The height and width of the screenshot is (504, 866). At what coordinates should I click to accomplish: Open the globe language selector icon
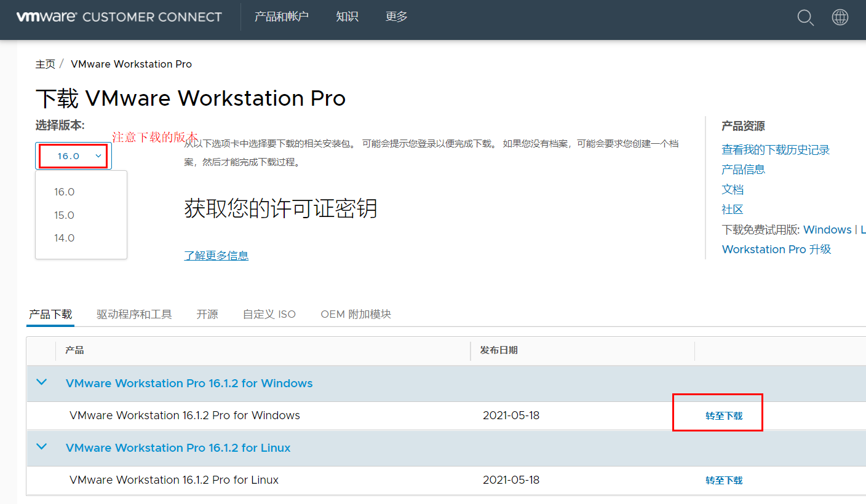(x=840, y=17)
